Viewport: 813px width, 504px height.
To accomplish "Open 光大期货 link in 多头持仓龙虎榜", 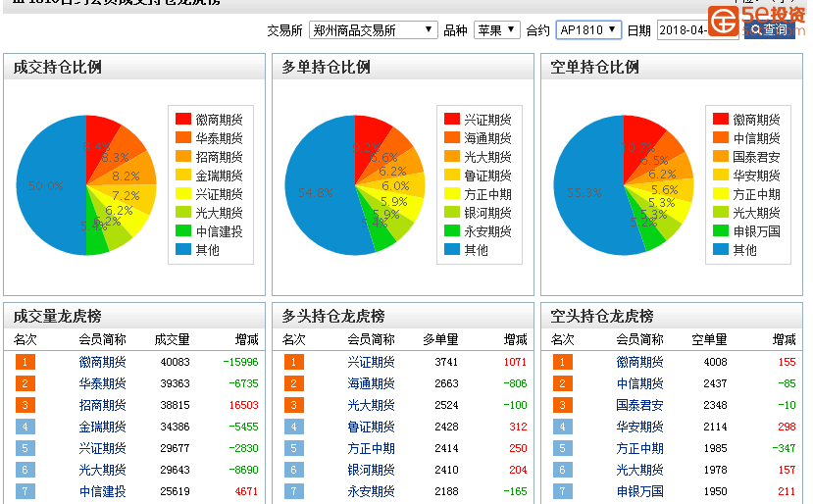I will click(371, 405).
